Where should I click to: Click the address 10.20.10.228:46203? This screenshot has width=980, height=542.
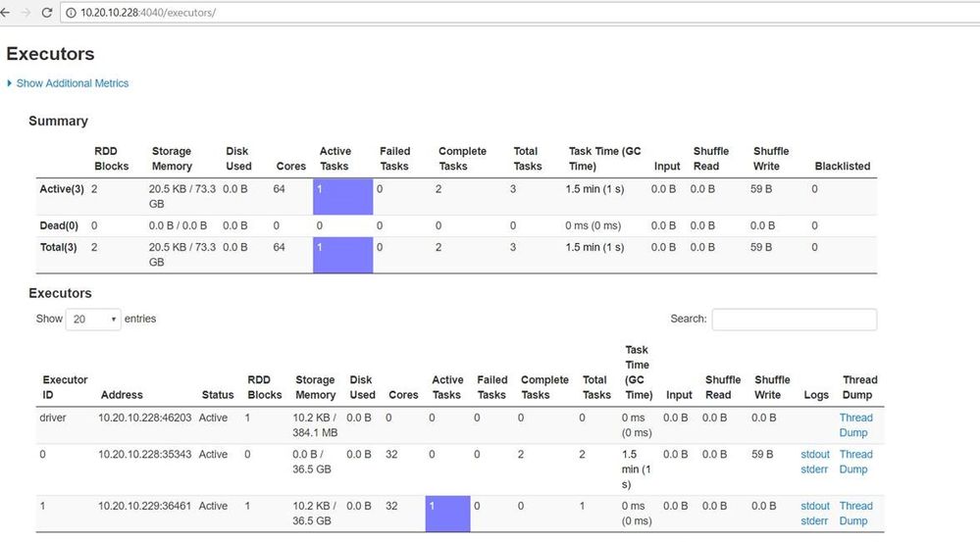(x=144, y=418)
